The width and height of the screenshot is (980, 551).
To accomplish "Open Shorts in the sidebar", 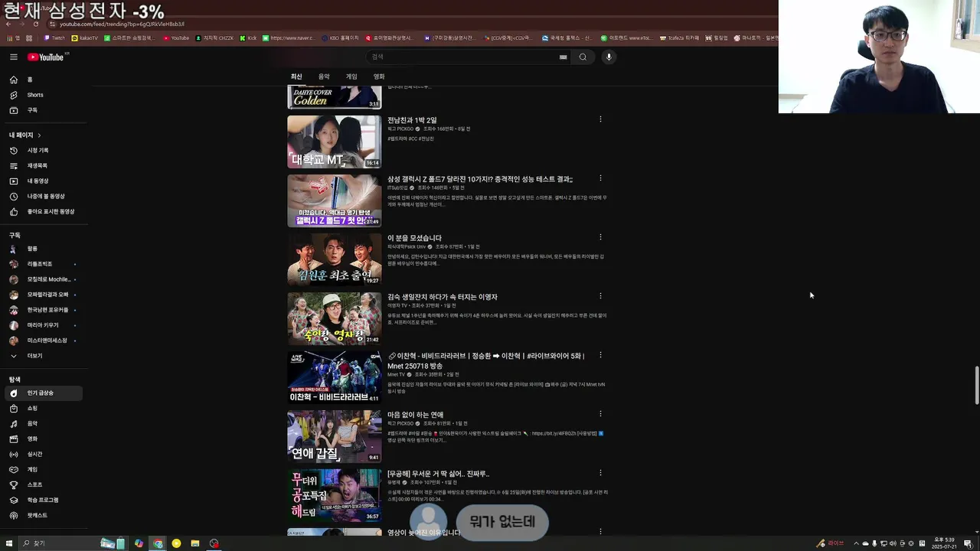I will (42, 95).
